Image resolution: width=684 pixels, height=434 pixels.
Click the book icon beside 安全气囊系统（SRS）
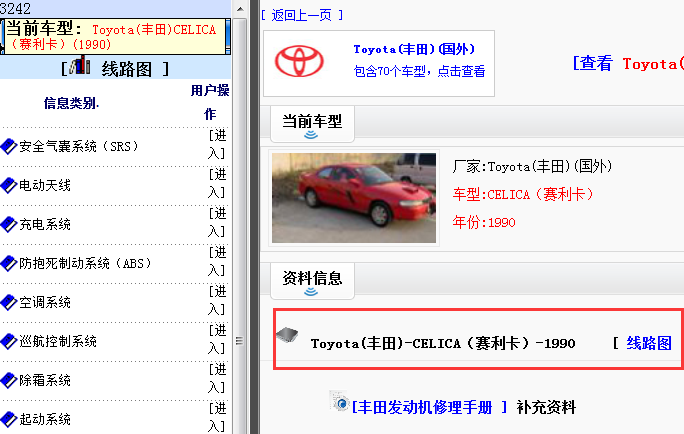click(9, 146)
